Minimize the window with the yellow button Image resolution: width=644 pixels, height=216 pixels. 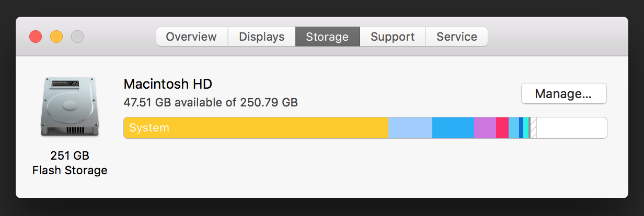pos(56,37)
